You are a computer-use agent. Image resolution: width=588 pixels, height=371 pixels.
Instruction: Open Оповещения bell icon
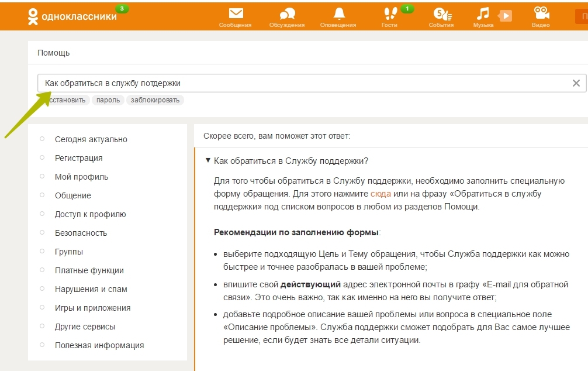click(338, 13)
